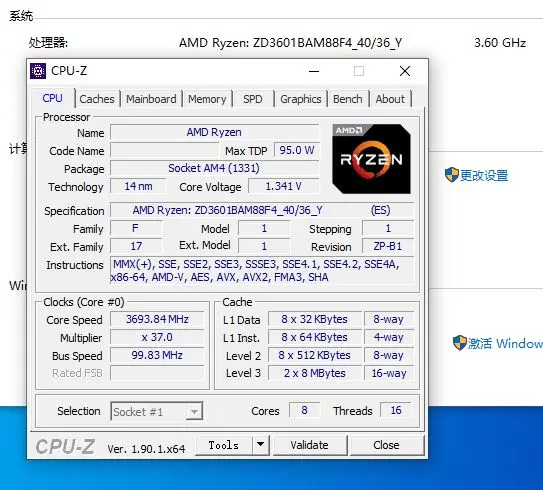Screen dimensions: 543x490
Task: Click the Family value F
Action: 136,229
